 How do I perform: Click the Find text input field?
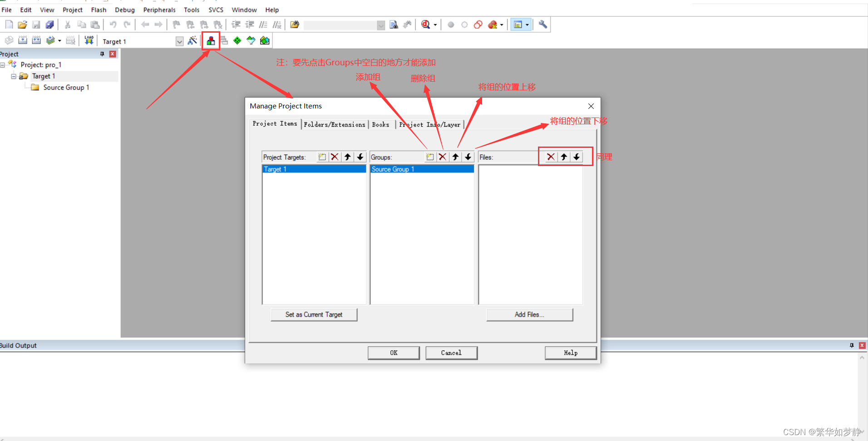pyautogui.click(x=340, y=25)
